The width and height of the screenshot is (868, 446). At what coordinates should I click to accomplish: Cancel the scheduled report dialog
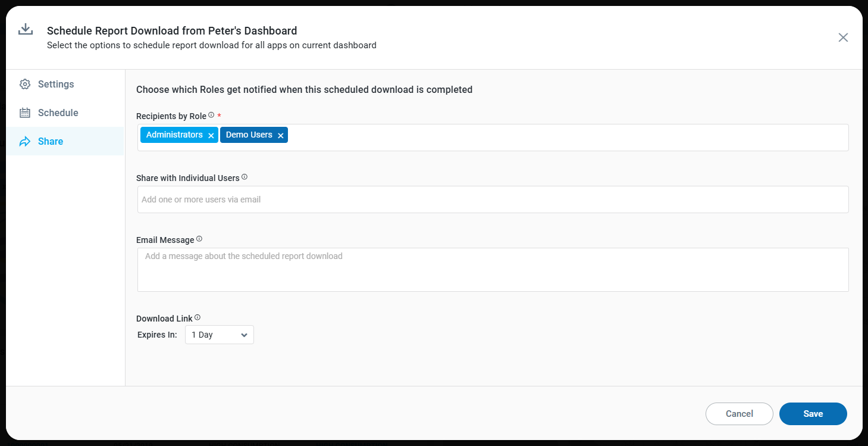[739, 414]
